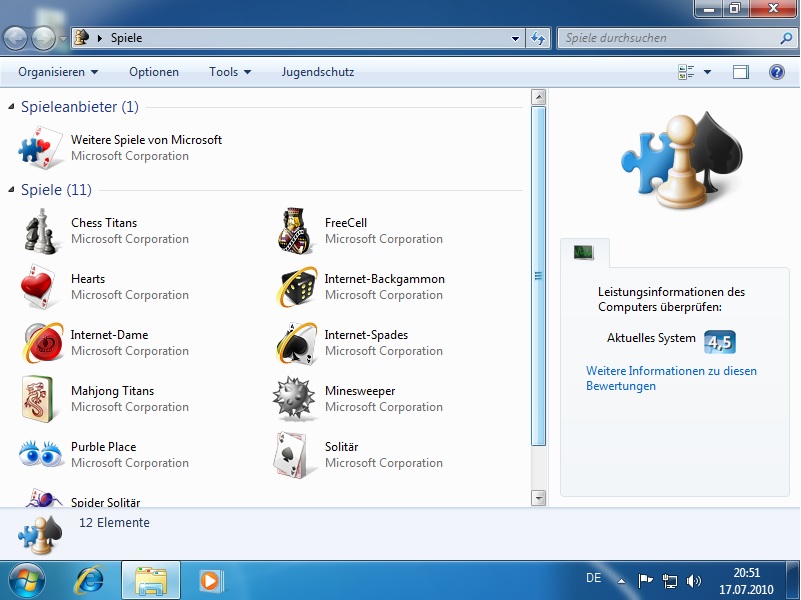Screen dimensions: 801x600
Task: Open Internet Explorer from the taskbar
Action: (x=90, y=580)
